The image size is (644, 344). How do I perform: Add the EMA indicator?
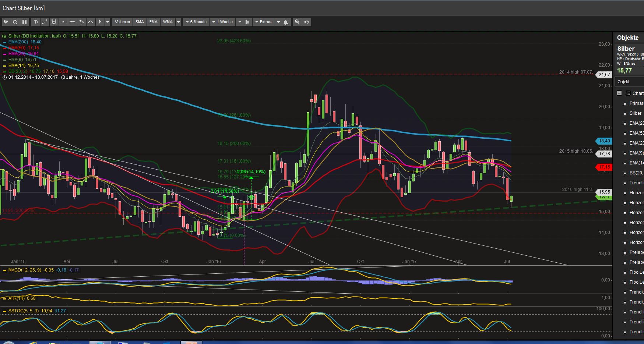coord(154,22)
